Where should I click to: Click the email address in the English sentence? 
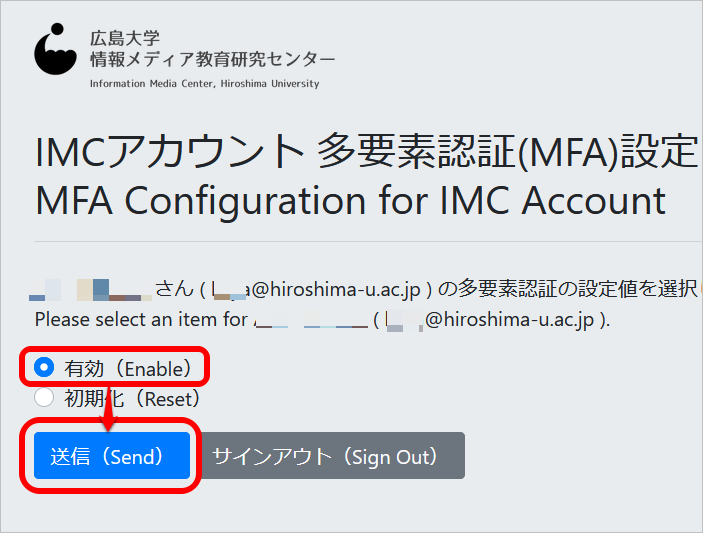[x=492, y=320]
